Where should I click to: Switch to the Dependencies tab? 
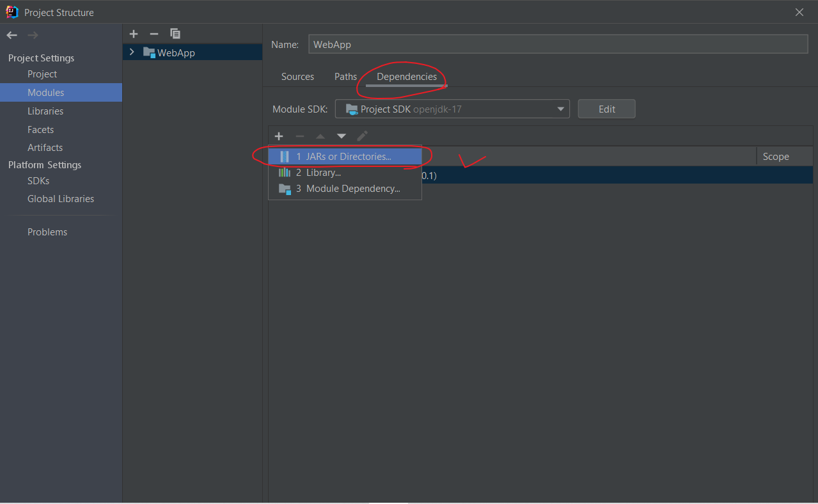pos(407,77)
